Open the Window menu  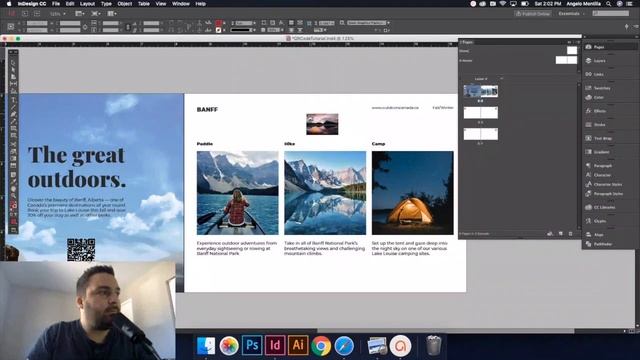[181, 4]
